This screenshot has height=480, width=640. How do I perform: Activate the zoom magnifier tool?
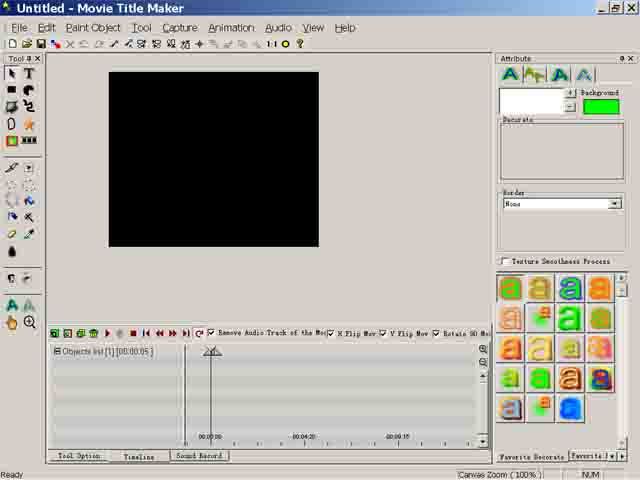(29, 322)
